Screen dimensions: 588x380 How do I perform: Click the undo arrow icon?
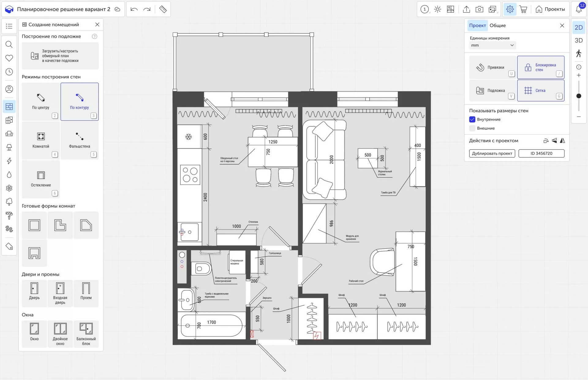coord(134,9)
